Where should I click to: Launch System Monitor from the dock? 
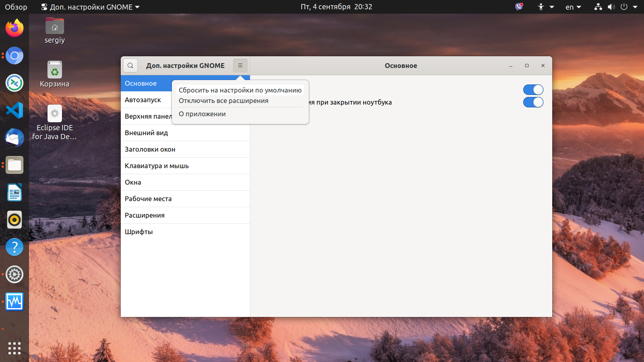[x=14, y=302]
